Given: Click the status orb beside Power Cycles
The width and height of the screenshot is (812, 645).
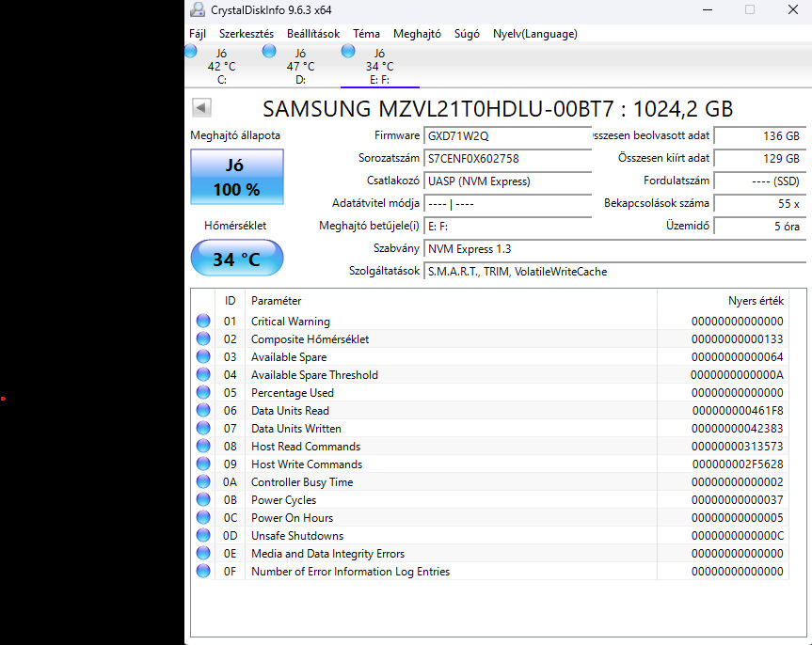Looking at the screenshot, I should (x=203, y=499).
